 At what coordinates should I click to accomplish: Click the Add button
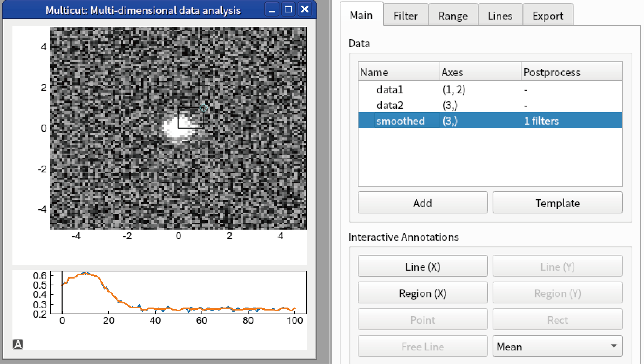(x=423, y=203)
